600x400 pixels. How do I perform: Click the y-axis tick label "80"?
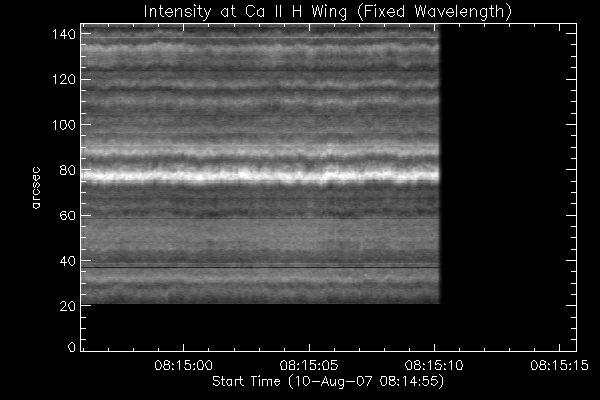click(x=68, y=170)
